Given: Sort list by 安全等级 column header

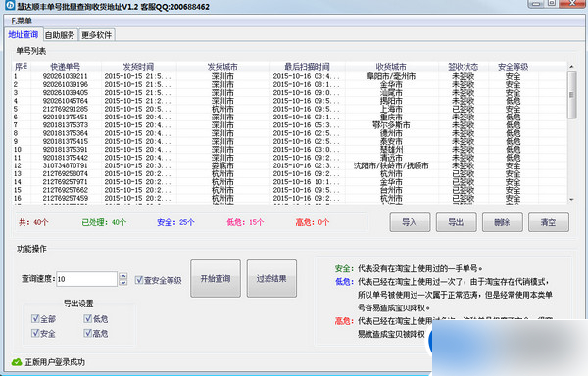Looking at the screenshot, I should pyautogui.click(x=513, y=67).
